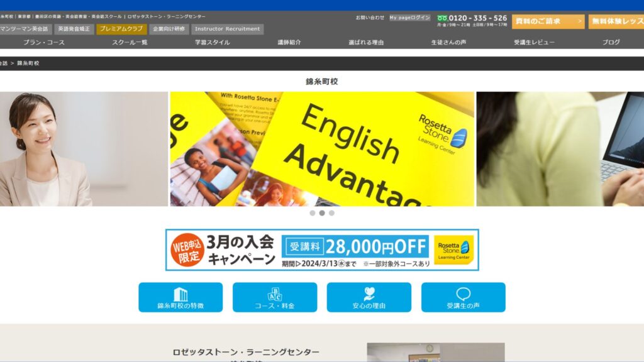Switch to the 英語発音矯正 tab

point(74,29)
